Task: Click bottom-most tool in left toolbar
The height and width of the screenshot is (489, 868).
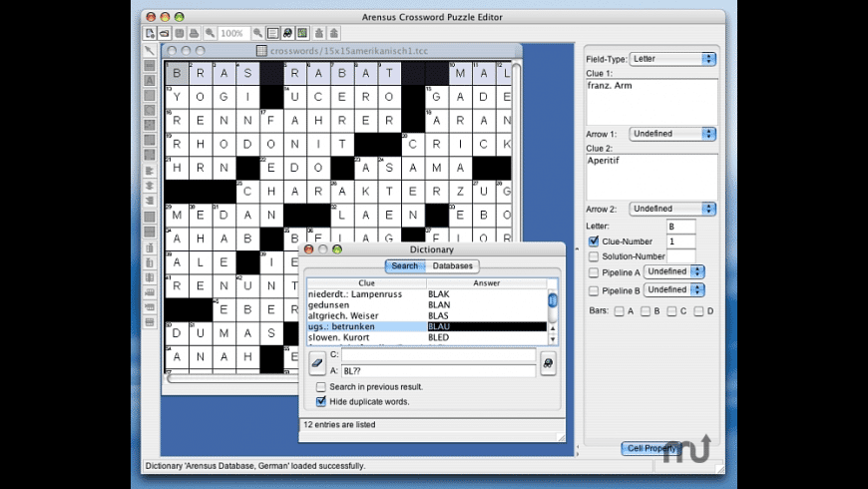Action: (x=150, y=321)
